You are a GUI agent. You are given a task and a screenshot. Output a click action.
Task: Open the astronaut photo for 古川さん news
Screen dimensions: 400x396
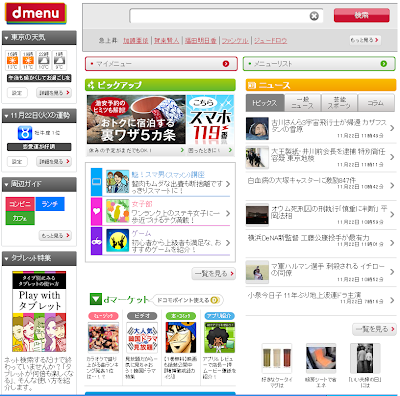point(257,128)
